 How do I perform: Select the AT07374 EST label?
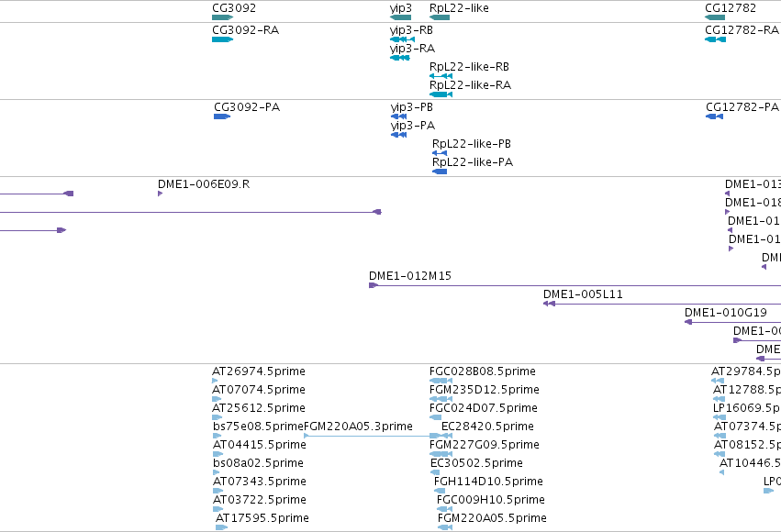[747, 427]
